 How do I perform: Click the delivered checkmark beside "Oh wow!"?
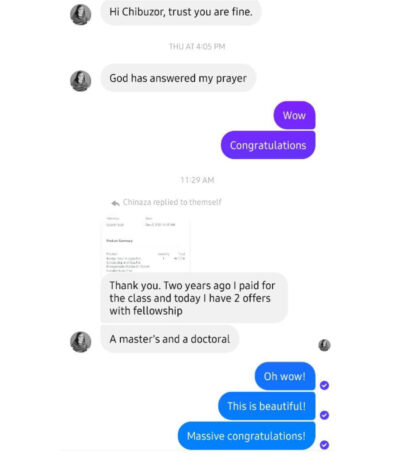click(x=324, y=386)
